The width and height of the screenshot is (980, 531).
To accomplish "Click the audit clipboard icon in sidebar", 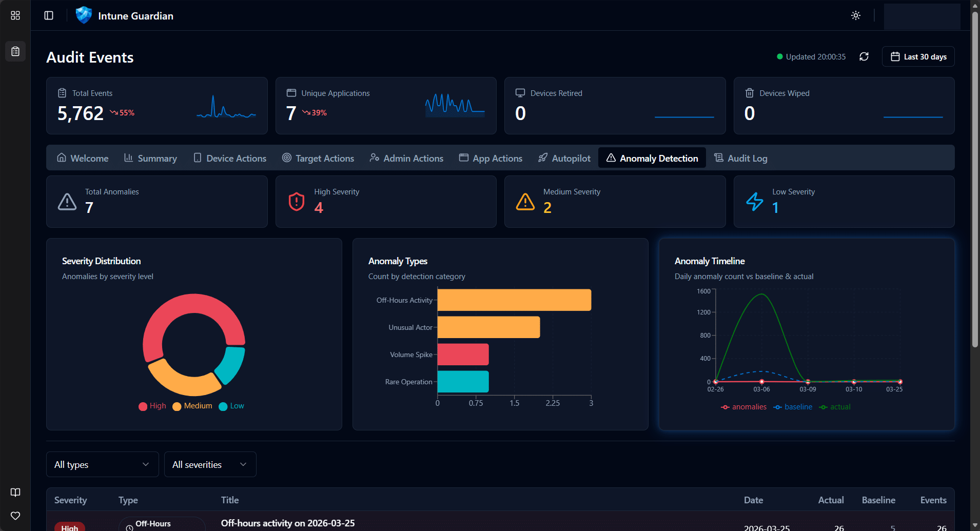I will 15,51.
